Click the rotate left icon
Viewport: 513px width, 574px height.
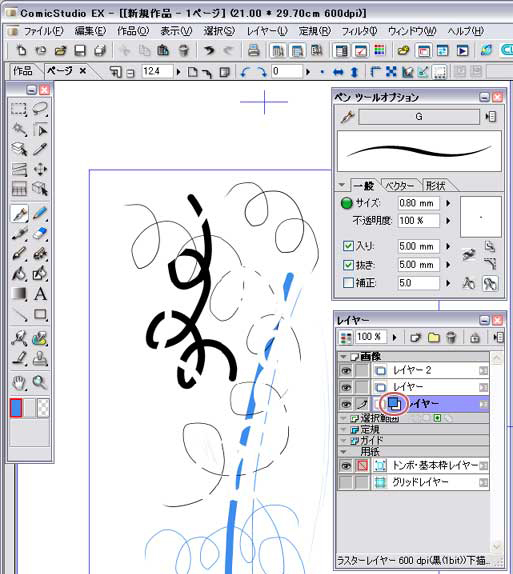pos(245,72)
